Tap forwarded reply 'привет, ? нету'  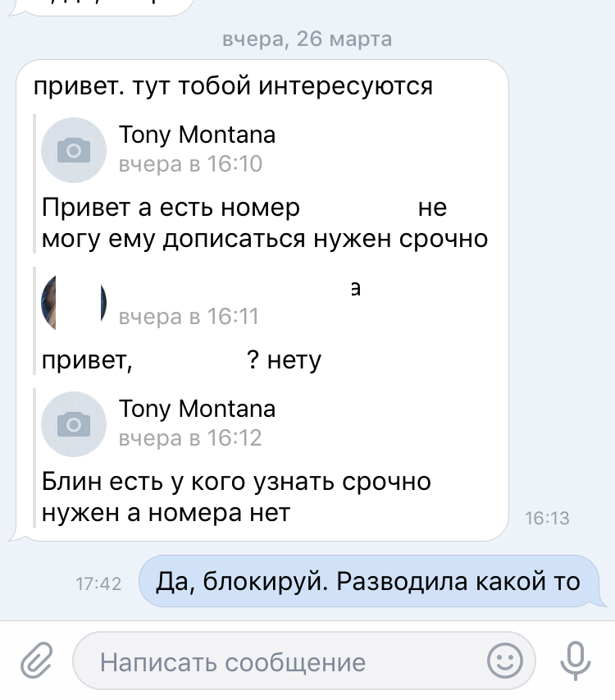click(x=182, y=359)
